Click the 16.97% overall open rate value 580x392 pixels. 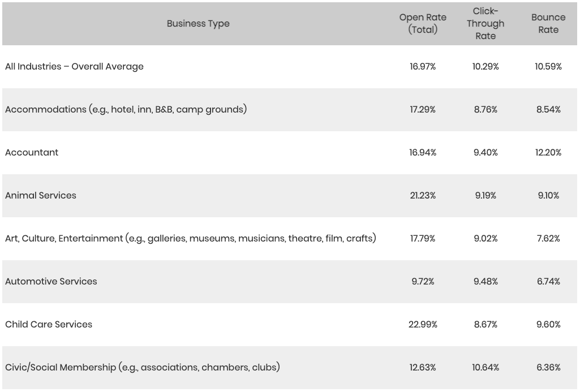coord(423,67)
